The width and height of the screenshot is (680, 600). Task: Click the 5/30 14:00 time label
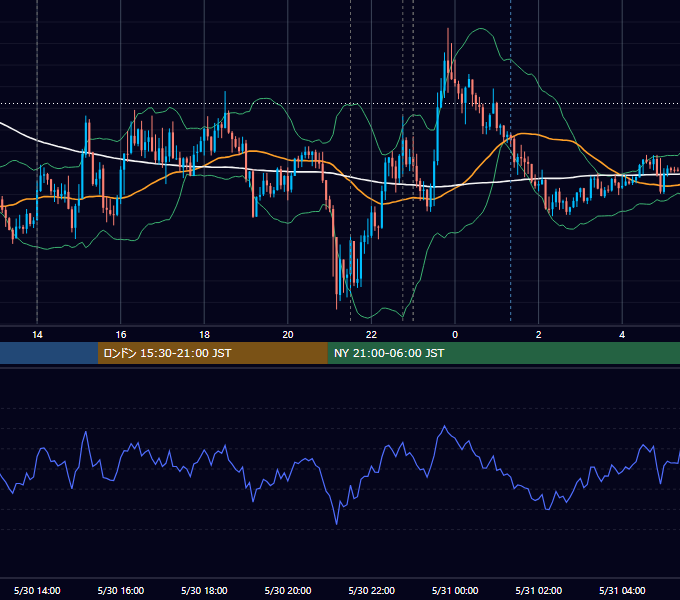37,590
